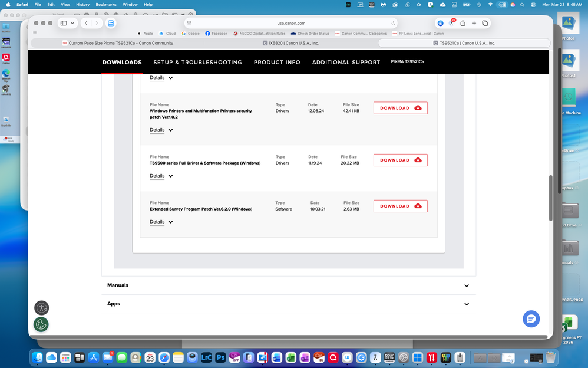Image resolution: width=588 pixels, height=368 pixels.
Task: Open Mail from the Dock
Action: pyautogui.click(x=108, y=357)
